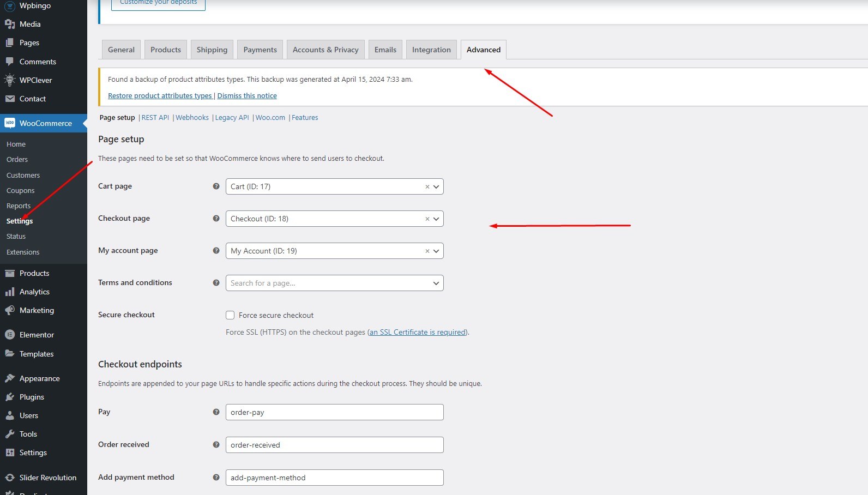
Task: Enable the Force secure checkout checkbox
Action: (230, 315)
